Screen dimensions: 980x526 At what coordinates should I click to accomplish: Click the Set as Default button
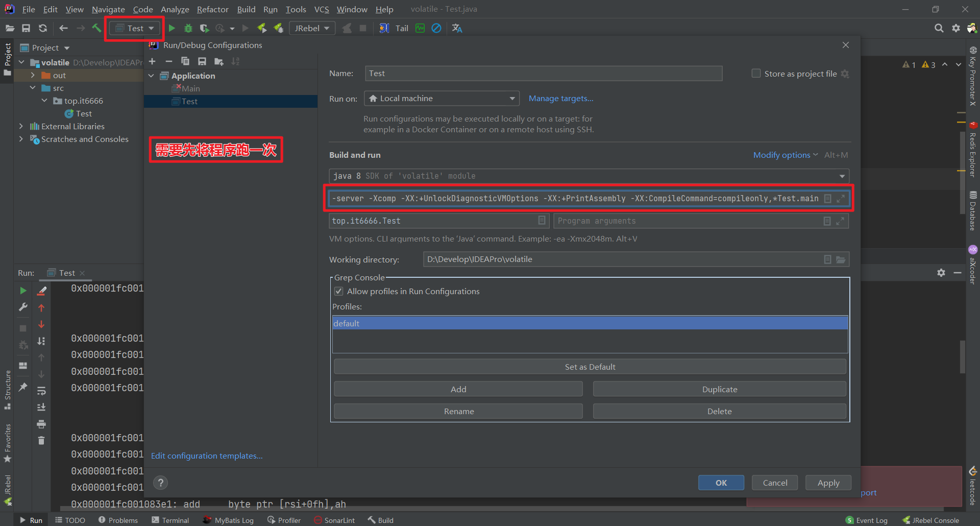tap(590, 367)
